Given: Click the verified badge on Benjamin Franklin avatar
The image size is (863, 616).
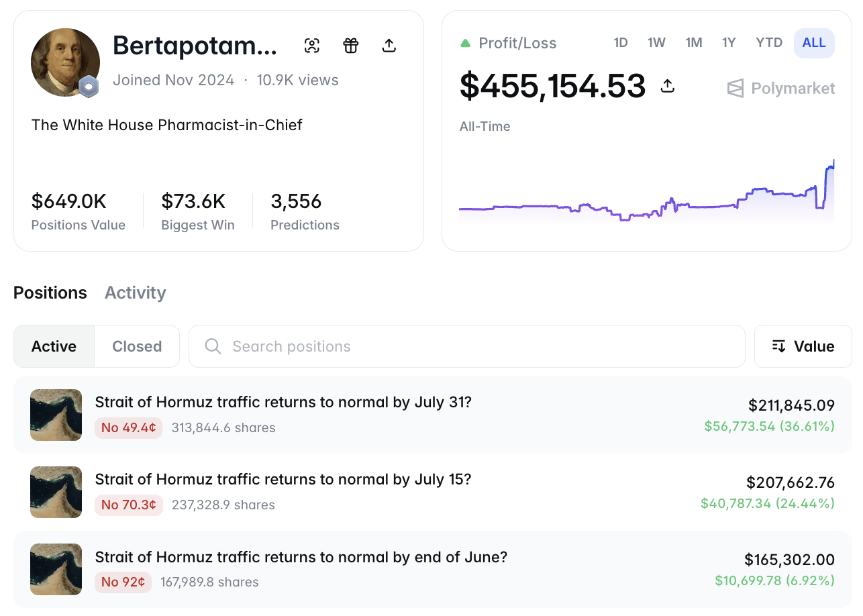Looking at the screenshot, I should pyautogui.click(x=89, y=87).
